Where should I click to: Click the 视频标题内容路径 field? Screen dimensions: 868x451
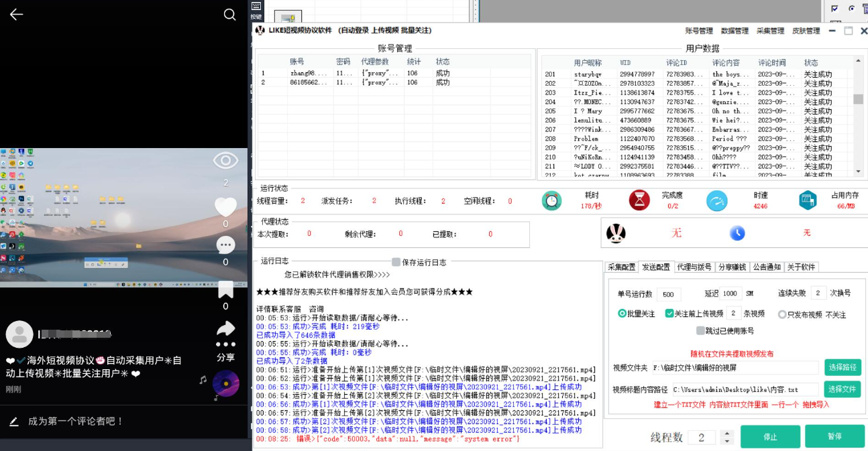(x=745, y=389)
